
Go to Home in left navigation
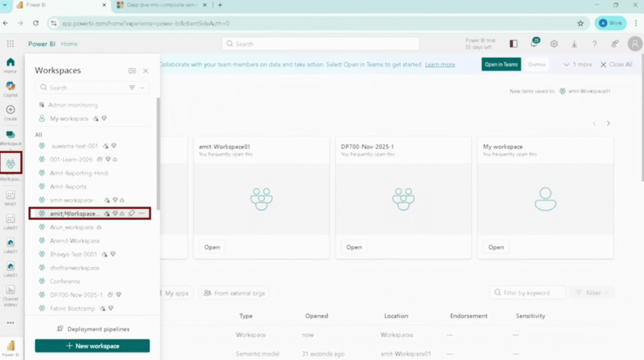(x=10, y=65)
